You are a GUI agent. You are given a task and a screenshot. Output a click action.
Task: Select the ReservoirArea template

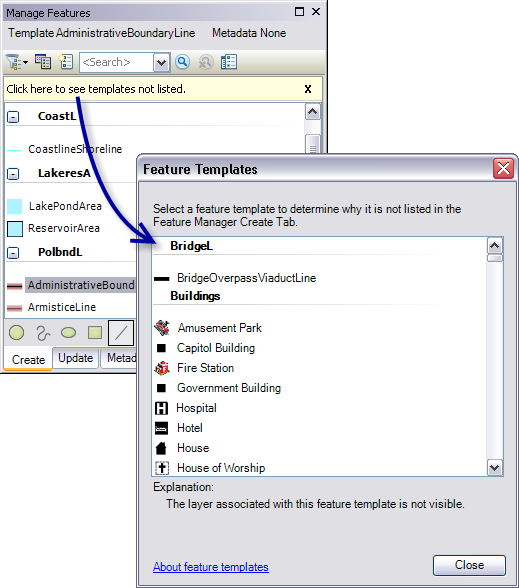[64, 228]
